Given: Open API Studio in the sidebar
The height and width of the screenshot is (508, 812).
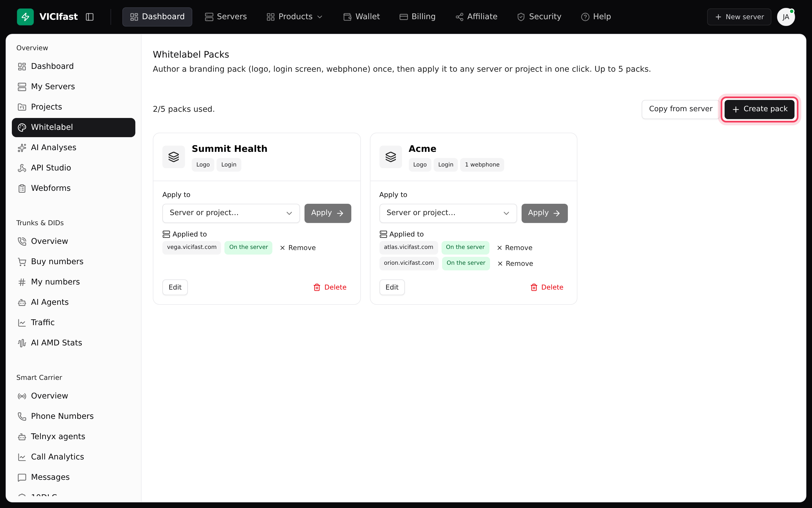Looking at the screenshot, I should click(x=74, y=168).
